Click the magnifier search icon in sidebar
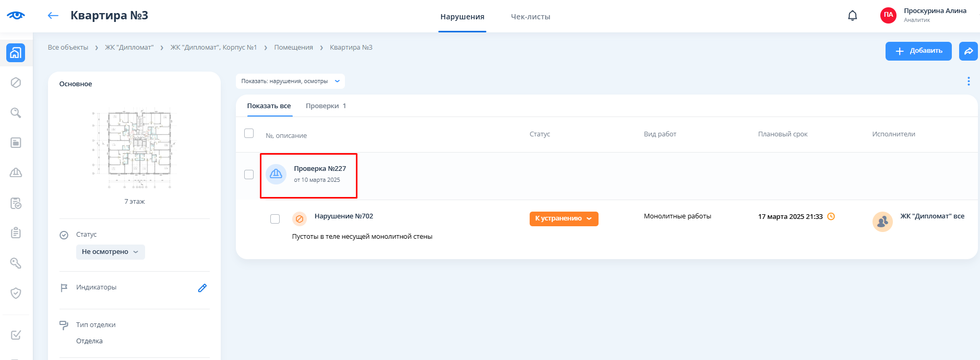This screenshot has width=980, height=360. (x=16, y=113)
